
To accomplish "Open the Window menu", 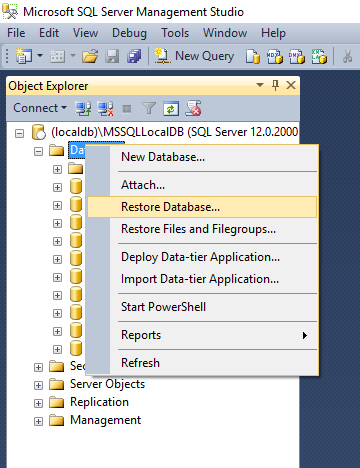I will tap(225, 33).
